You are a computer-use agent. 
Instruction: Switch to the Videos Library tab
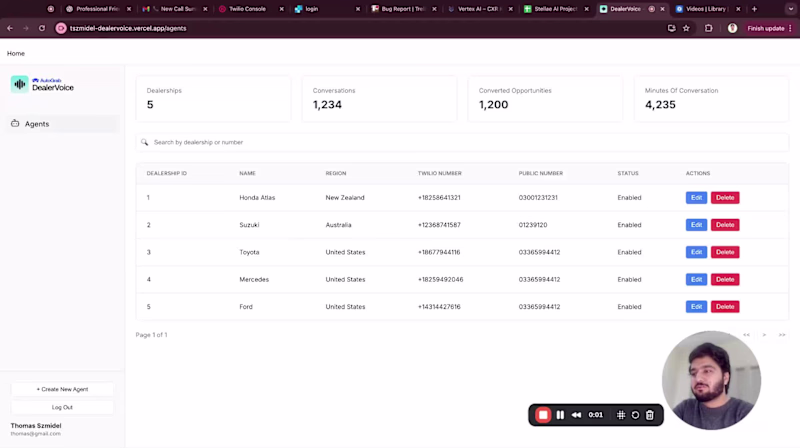(706, 9)
